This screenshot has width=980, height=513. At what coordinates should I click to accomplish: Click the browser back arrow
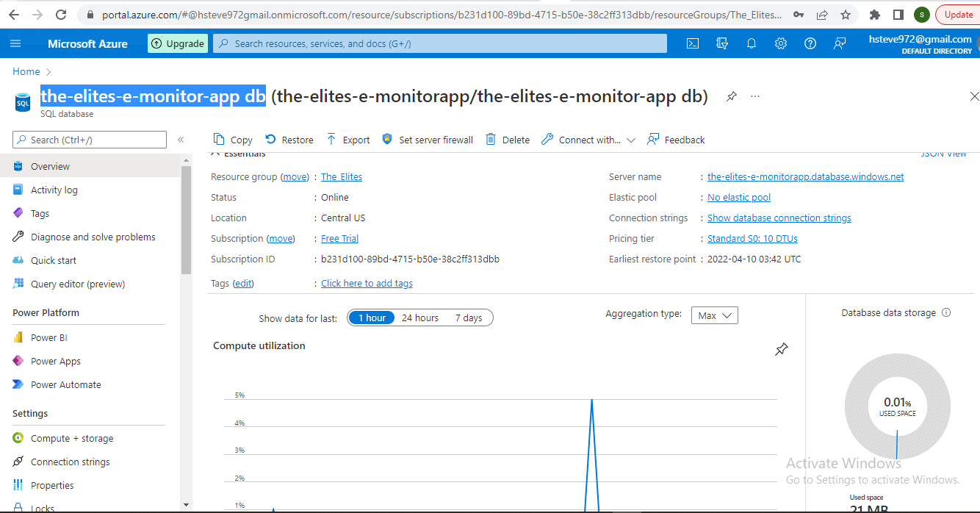point(14,15)
